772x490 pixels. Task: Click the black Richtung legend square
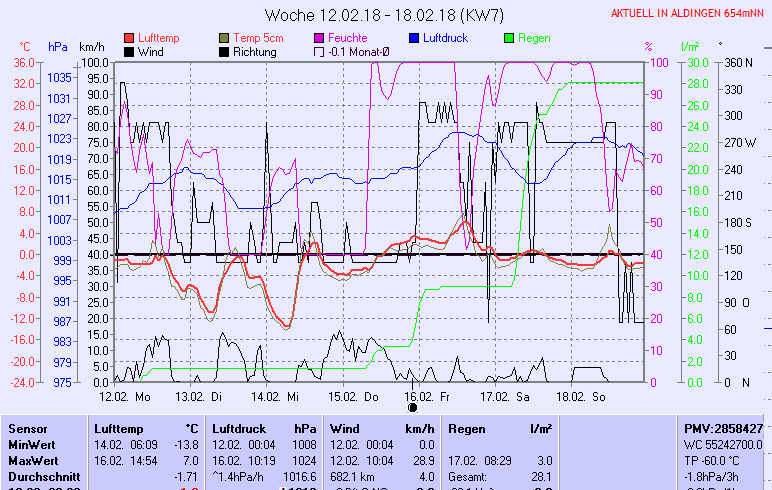224,51
